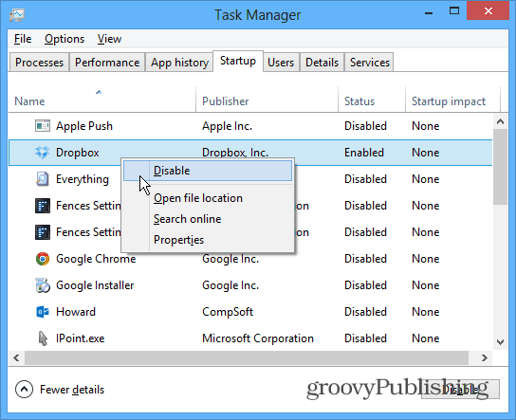The image size is (516, 420).
Task: Click the IPoint.exe cursor icon
Action: tap(43, 338)
